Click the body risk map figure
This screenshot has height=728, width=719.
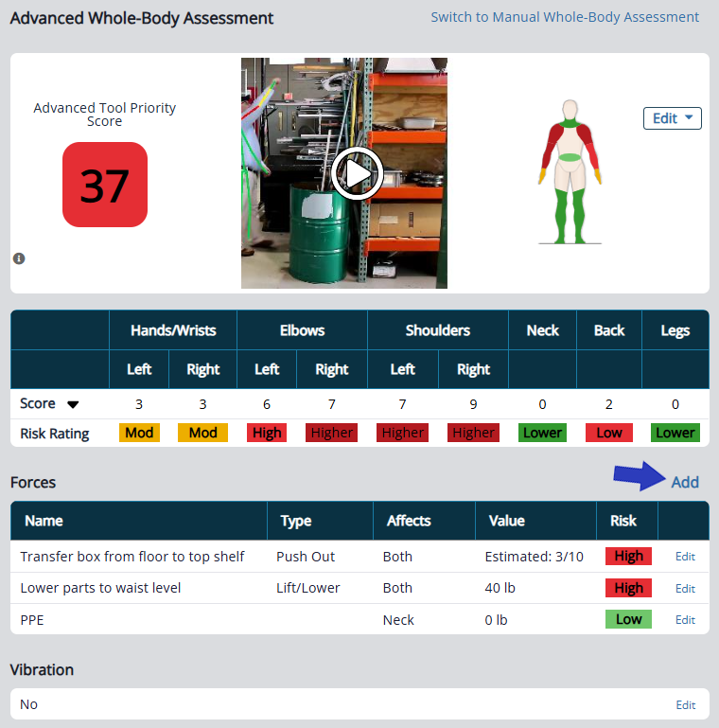(570, 171)
